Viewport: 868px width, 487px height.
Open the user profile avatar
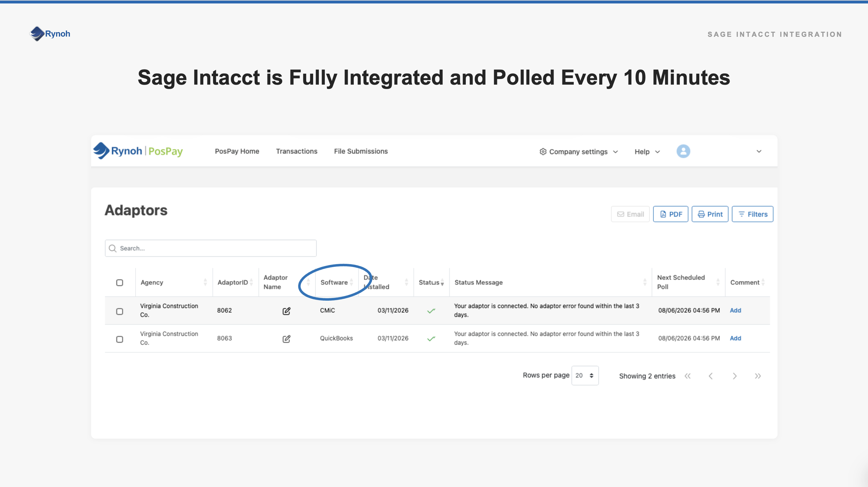tap(683, 151)
